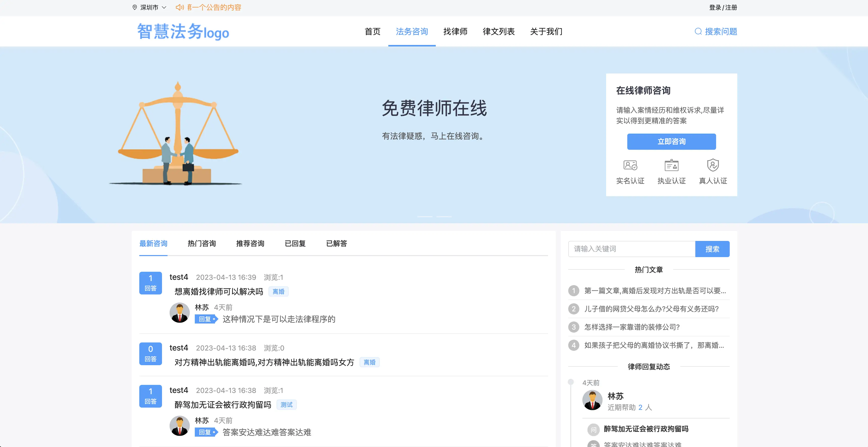Open hot article 怎样选择一家靠谱的装修公司?

point(632,327)
